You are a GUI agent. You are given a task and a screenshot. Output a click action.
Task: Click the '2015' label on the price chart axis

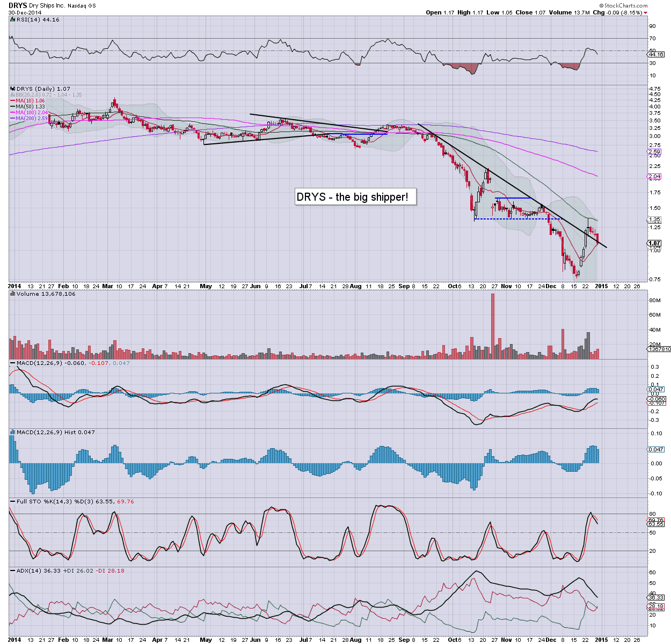(601, 286)
